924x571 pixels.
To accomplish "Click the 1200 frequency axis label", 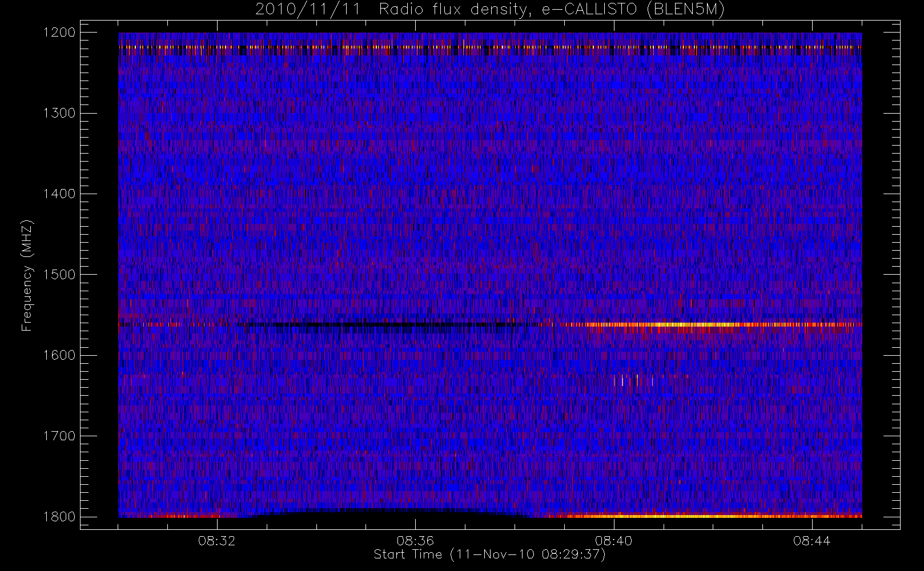I will click(59, 33).
